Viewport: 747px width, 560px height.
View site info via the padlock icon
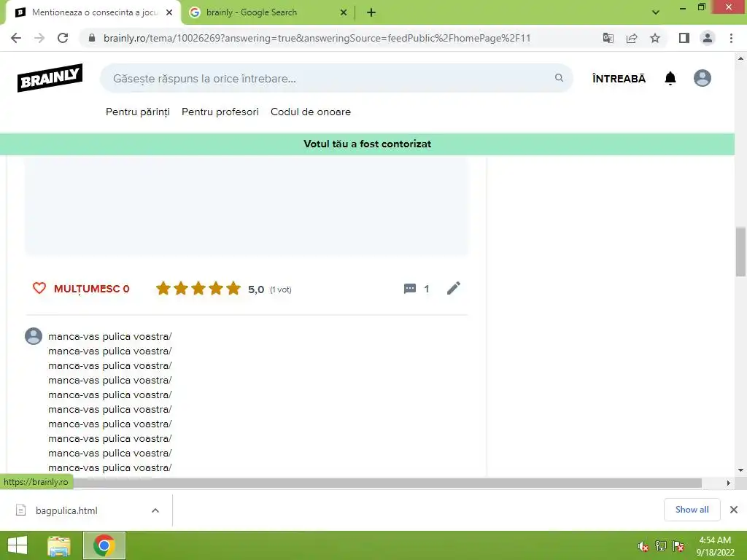click(x=92, y=38)
